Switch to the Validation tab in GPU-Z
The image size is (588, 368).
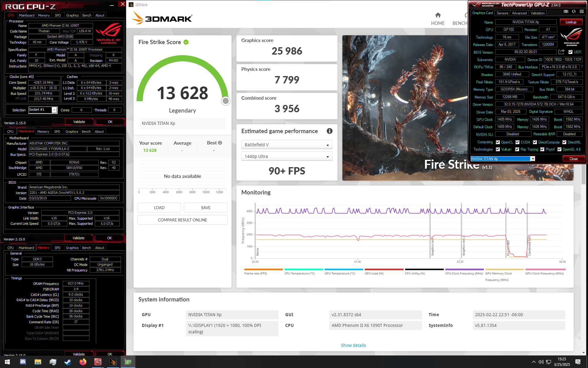(537, 13)
